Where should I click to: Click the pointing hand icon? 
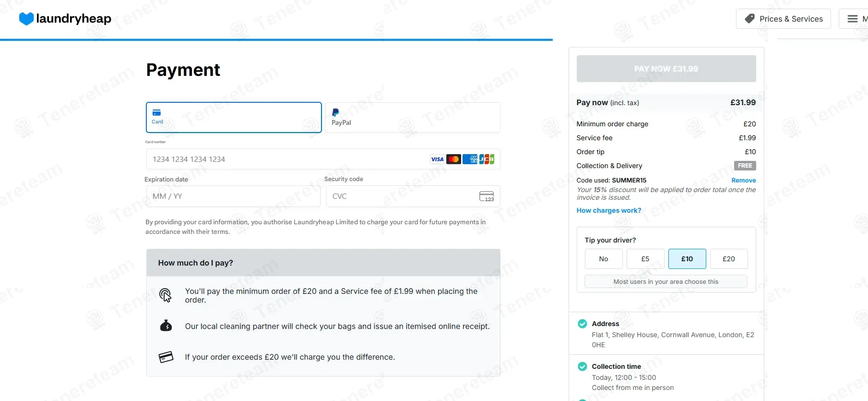166,295
